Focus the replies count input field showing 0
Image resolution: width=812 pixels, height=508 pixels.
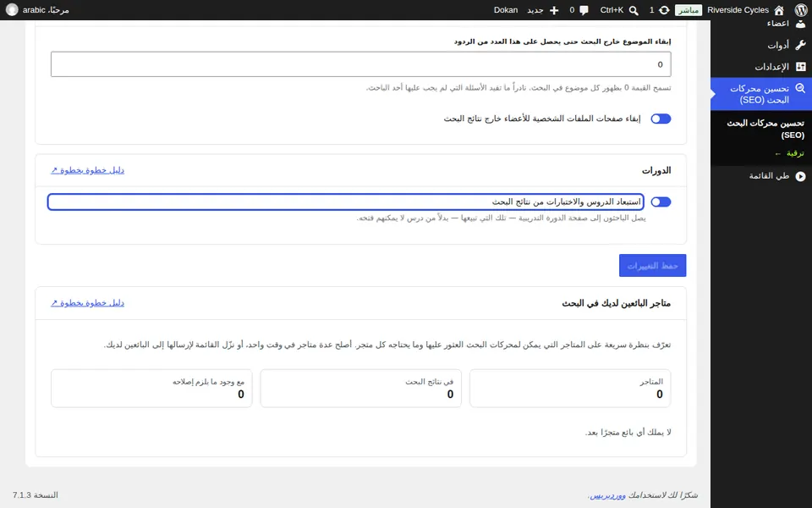[x=361, y=64]
